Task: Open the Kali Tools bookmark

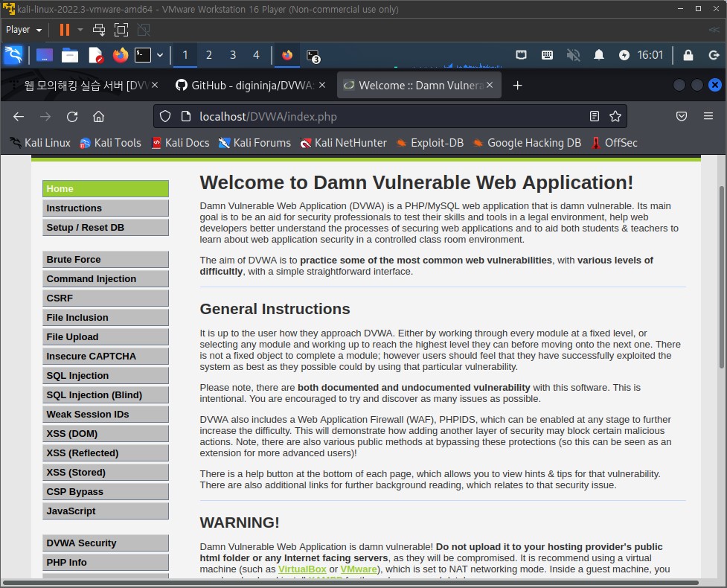Action: 110,143
